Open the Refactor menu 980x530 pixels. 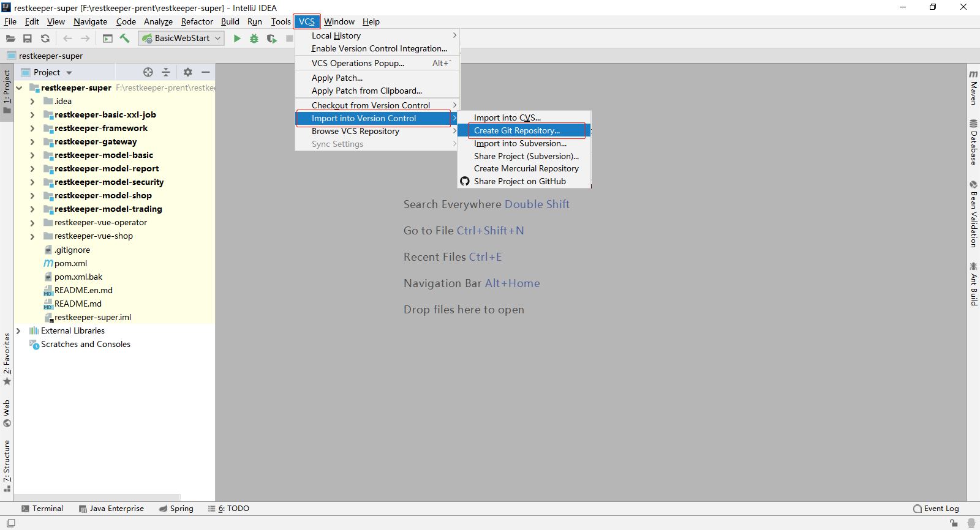197,21
